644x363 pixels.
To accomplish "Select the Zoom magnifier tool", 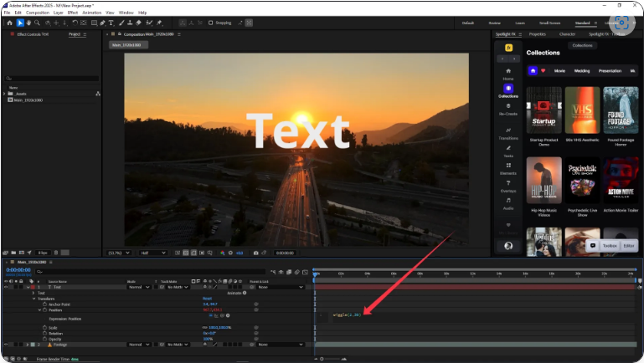I will coord(38,23).
